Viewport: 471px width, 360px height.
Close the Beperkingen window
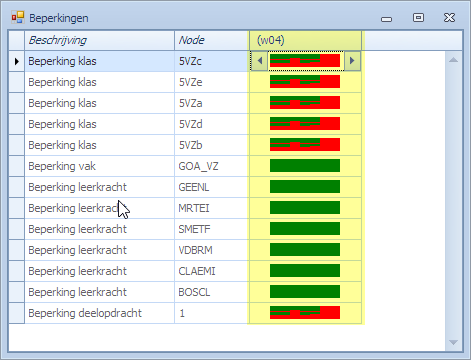pos(449,17)
